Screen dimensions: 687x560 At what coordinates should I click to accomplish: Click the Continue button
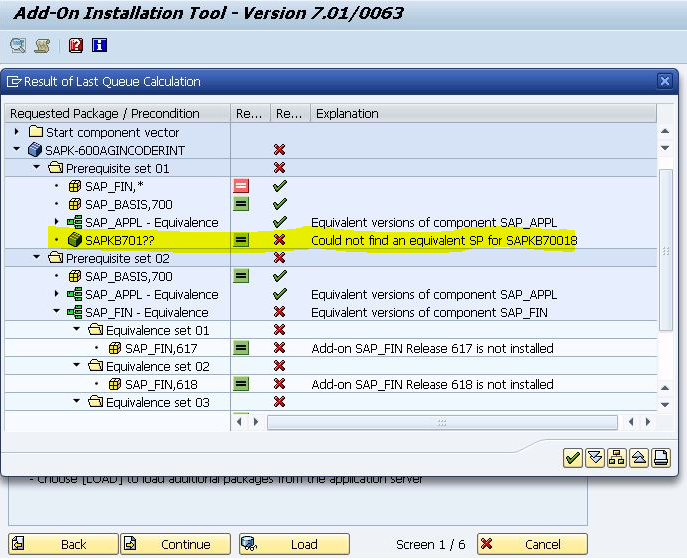tap(175, 544)
